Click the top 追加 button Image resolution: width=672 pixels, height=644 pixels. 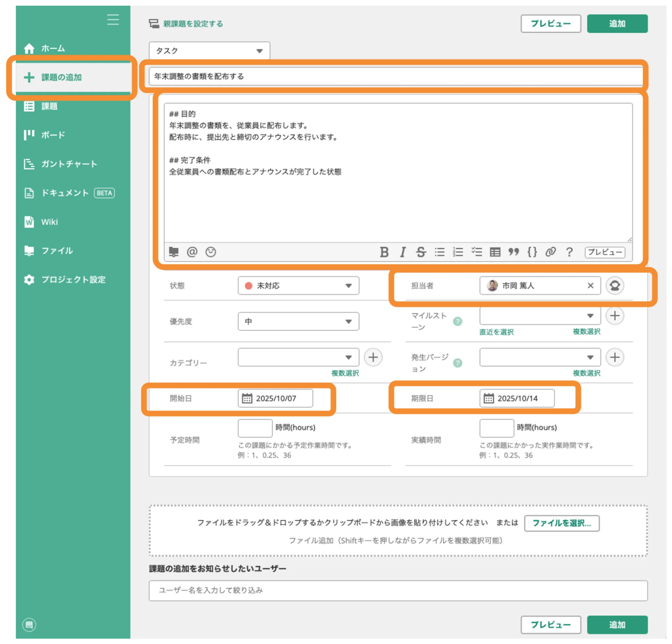tap(617, 23)
